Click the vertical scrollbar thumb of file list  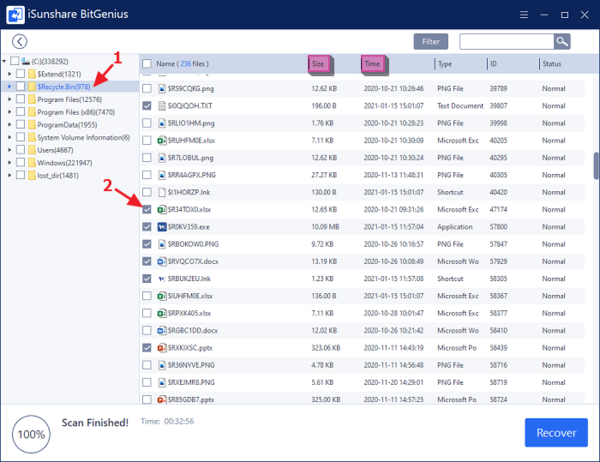click(596, 166)
